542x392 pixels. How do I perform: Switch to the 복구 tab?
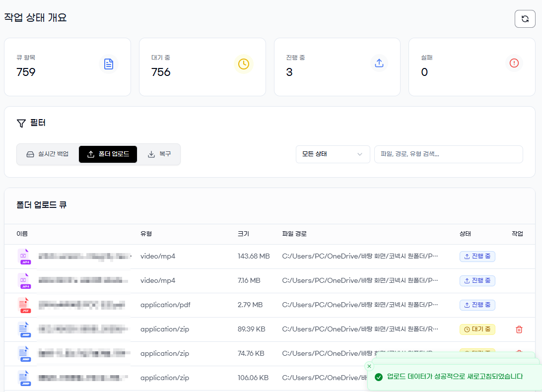(x=159, y=154)
